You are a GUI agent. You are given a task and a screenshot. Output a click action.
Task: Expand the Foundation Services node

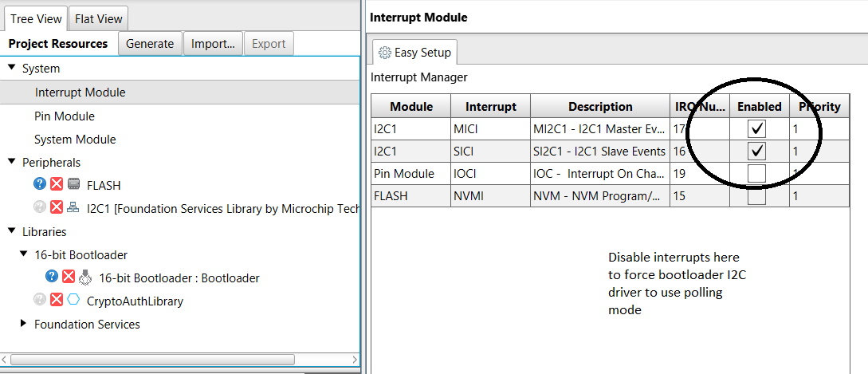(x=24, y=324)
